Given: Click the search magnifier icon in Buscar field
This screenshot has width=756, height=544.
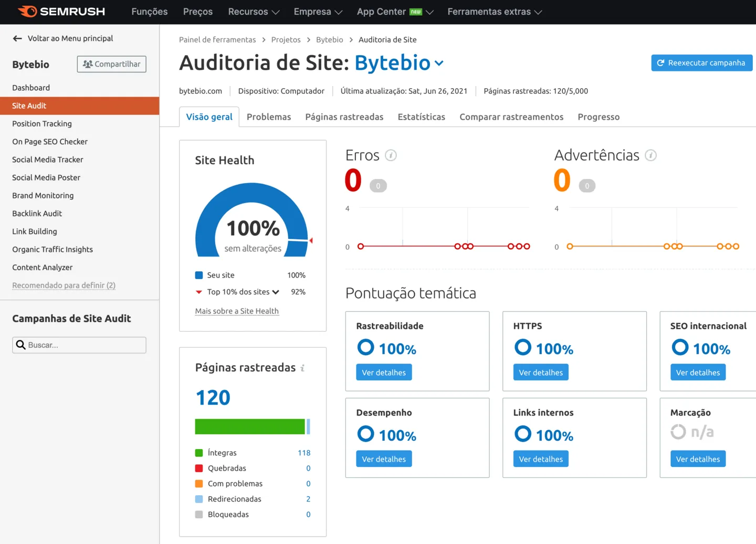Looking at the screenshot, I should tap(21, 345).
